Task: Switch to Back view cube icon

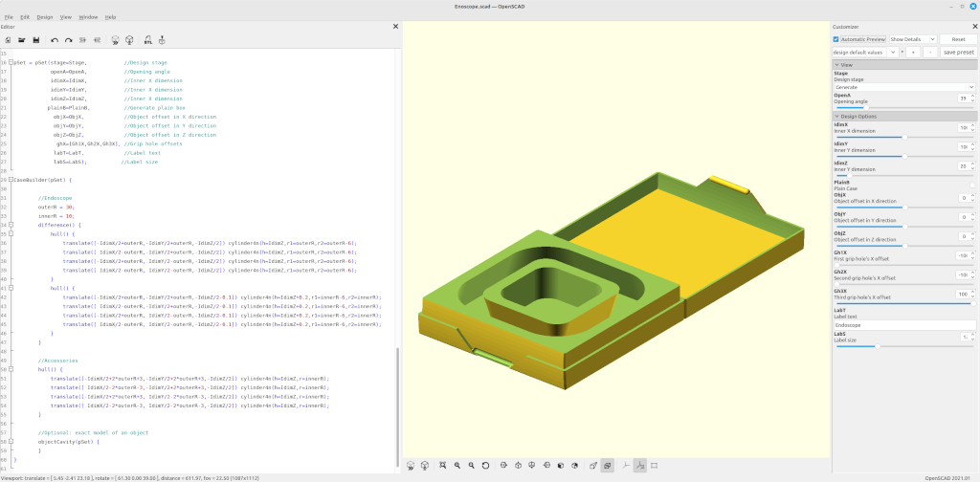Action: 575,465
